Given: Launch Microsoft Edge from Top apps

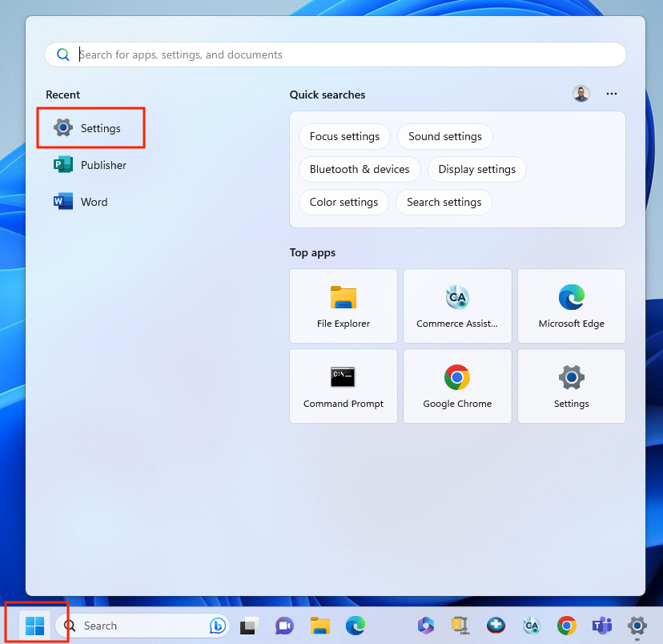Looking at the screenshot, I should [571, 305].
